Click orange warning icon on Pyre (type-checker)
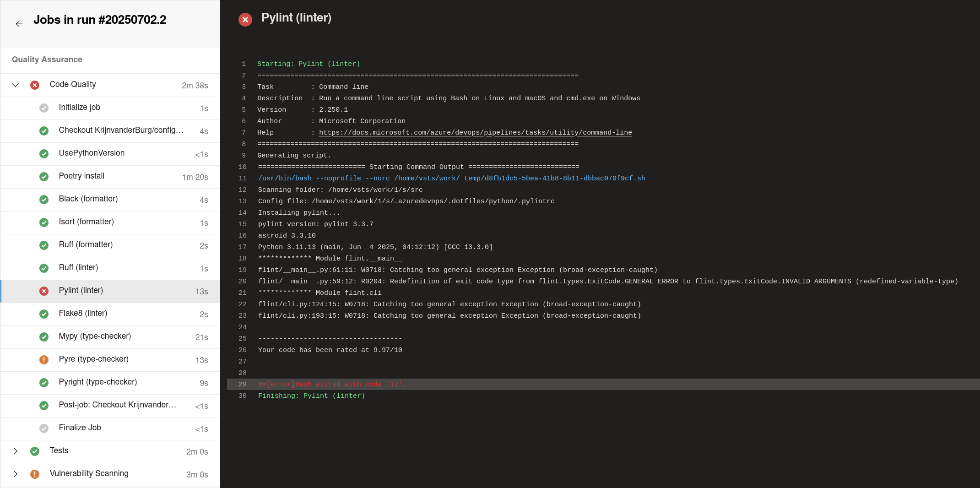Image resolution: width=980 pixels, height=488 pixels. (x=44, y=360)
